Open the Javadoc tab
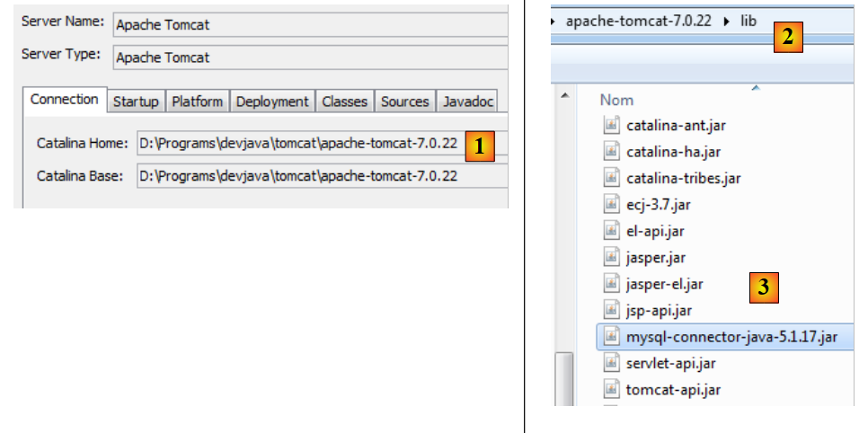The image size is (868, 433). (x=468, y=102)
